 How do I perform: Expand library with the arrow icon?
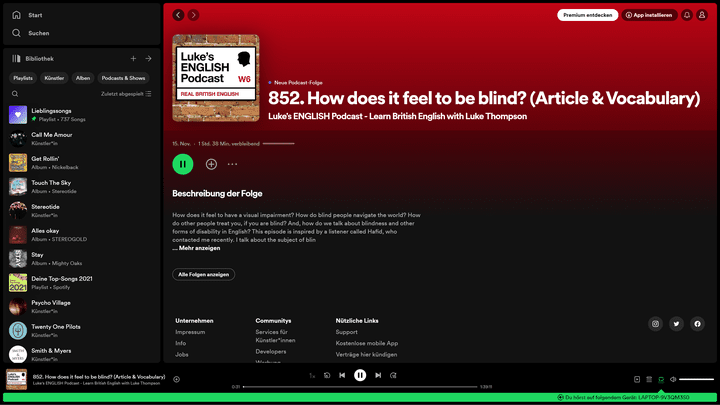pos(148,58)
